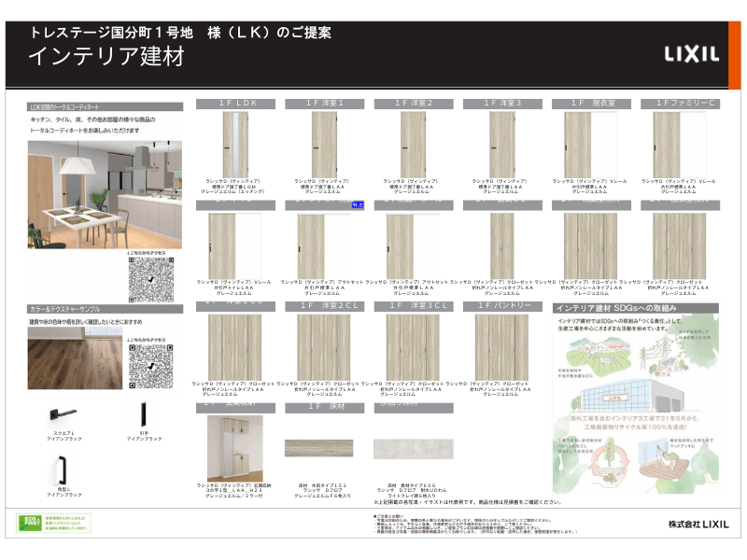The width and height of the screenshot is (747, 560).
Task: Select the 引手 iron black pull handle
Action: point(145,414)
